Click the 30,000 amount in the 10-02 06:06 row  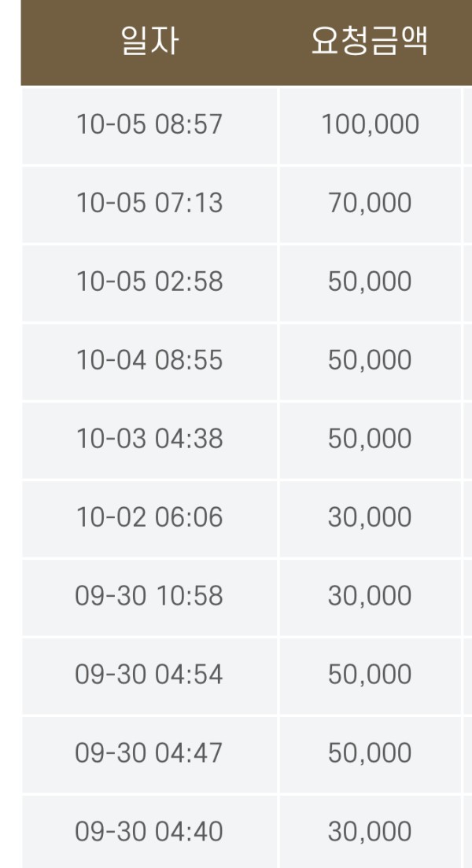[x=370, y=517]
